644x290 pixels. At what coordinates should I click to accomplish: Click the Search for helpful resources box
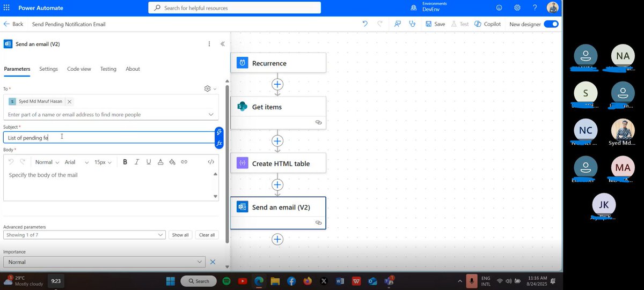[235, 8]
